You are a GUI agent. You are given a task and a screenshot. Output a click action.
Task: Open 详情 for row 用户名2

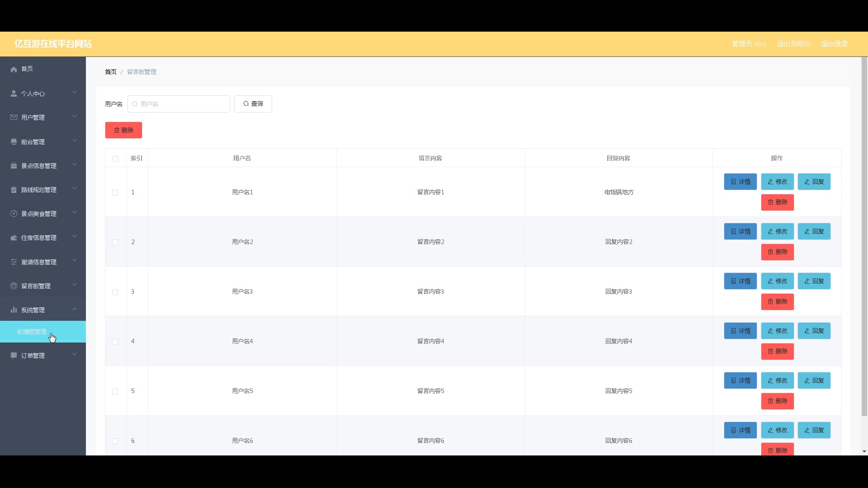[740, 231]
